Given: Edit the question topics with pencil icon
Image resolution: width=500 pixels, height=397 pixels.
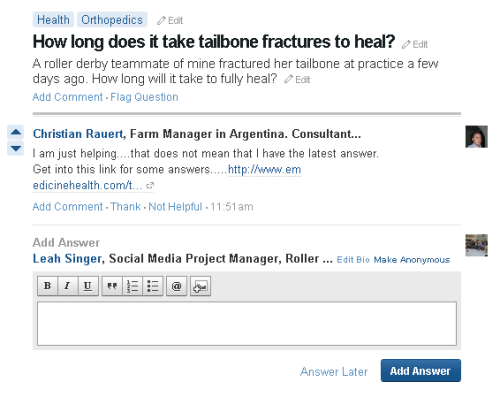Looking at the screenshot, I should 170,21.
